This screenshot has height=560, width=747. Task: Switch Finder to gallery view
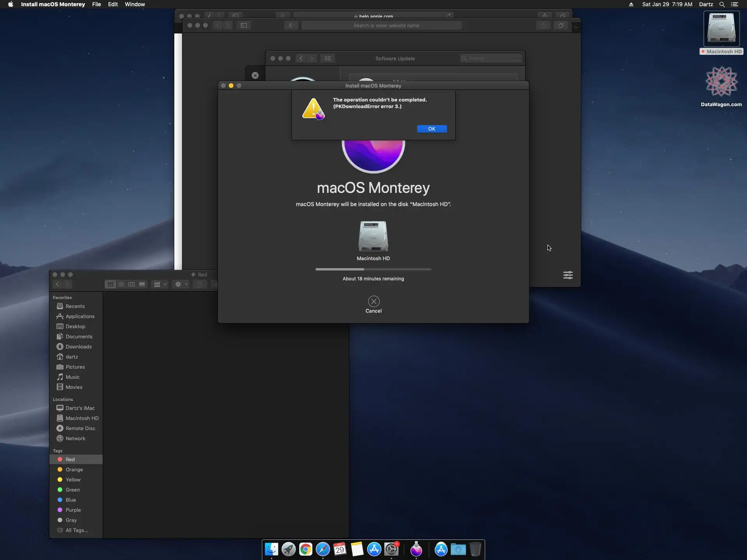(142, 284)
